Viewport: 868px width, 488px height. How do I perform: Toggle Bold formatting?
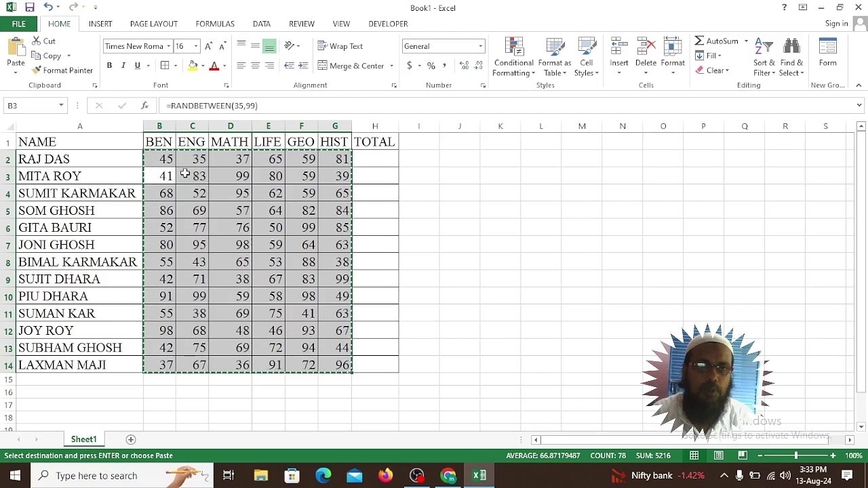(109, 66)
